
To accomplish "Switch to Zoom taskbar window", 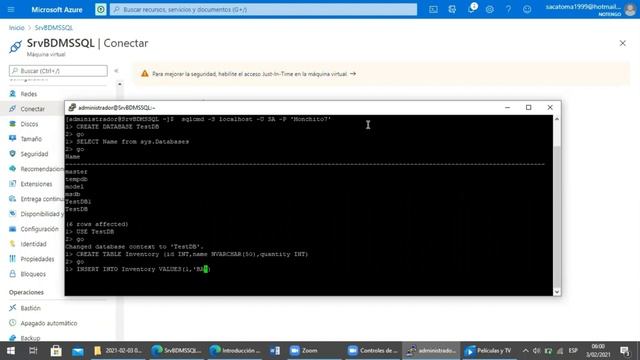I will tap(315, 351).
